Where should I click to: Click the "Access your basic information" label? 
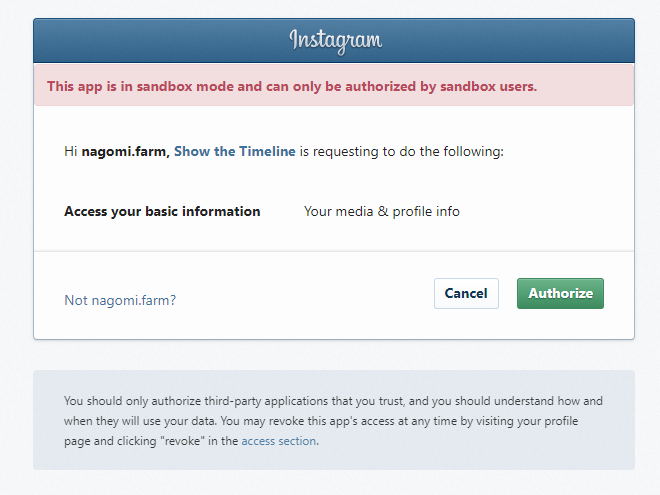coord(162,212)
